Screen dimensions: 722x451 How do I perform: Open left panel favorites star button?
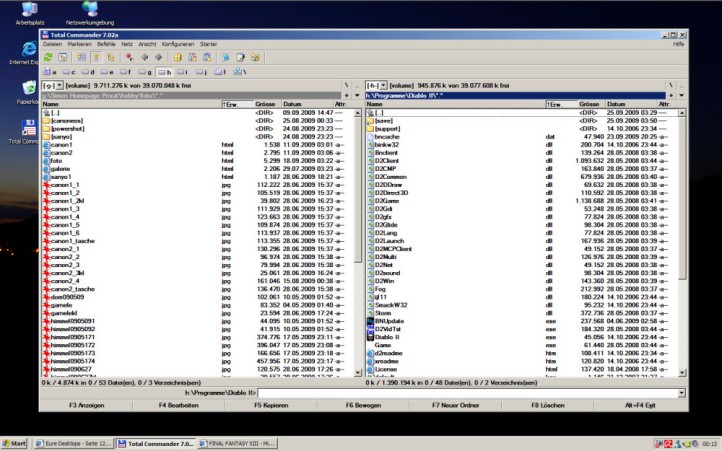pyautogui.click(x=347, y=95)
